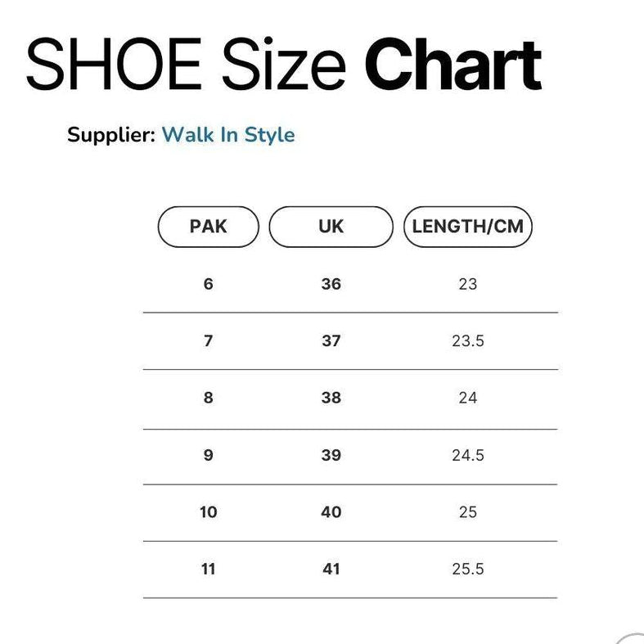Click UK size 37 cell
This screenshot has width=644, height=644.
pos(331,341)
